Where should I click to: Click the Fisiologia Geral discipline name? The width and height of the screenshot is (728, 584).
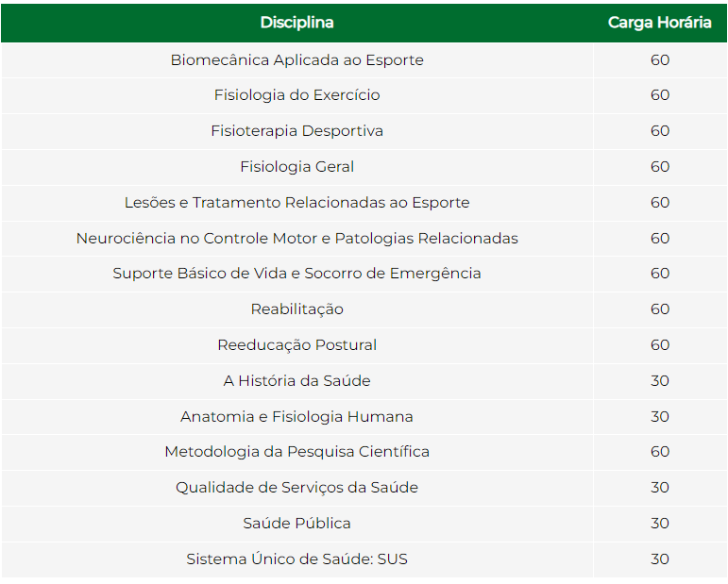[296, 167]
